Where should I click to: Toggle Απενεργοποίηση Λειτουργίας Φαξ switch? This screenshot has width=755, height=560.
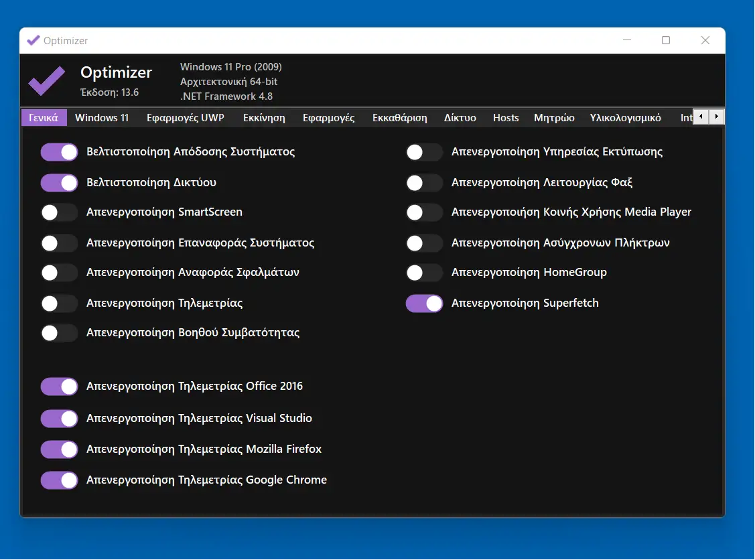(x=424, y=183)
